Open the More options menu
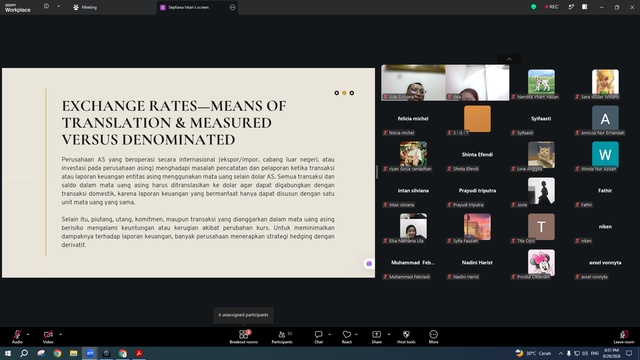The height and width of the screenshot is (360, 640). pos(433,337)
